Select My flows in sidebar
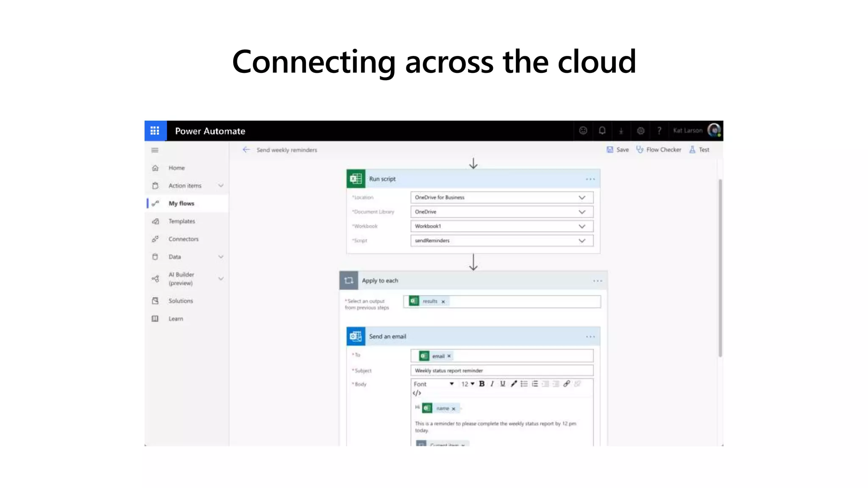The height and width of the screenshot is (488, 868). point(187,203)
